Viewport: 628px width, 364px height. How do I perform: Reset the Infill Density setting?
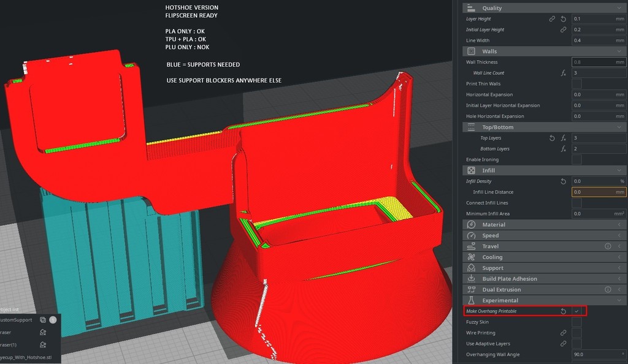tap(563, 181)
